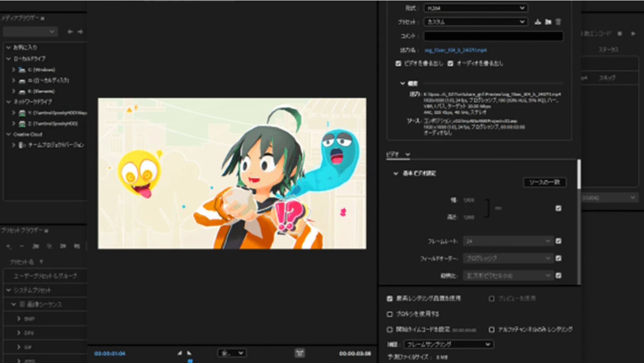Toggle the フレームレート match-source checkbox

point(558,241)
